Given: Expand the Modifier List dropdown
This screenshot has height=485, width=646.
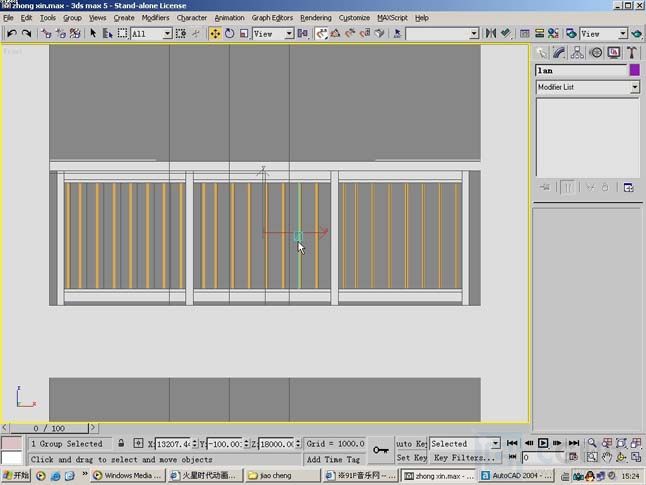Looking at the screenshot, I should (634, 87).
